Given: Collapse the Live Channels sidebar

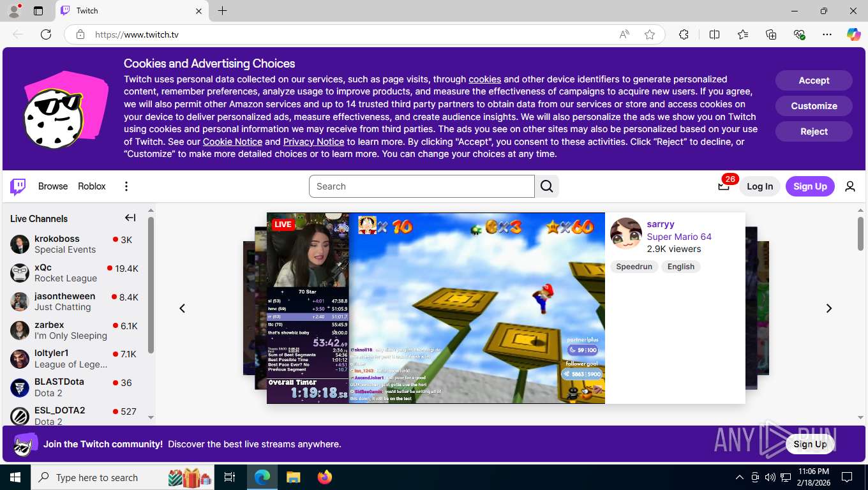Looking at the screenshot, I should click(x=130, y=218).
